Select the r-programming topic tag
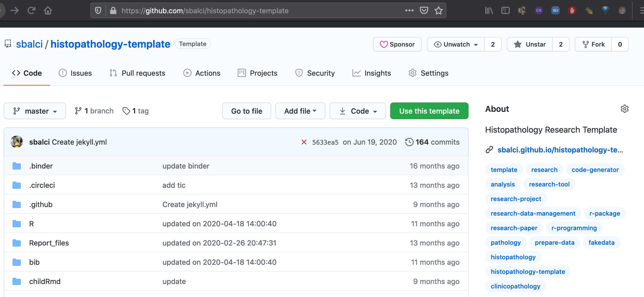The height and width of the screenshot is (297, 644). coord(574,228)
